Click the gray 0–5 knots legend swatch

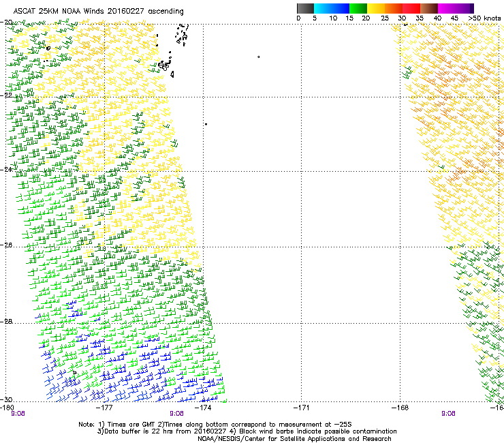(305, 8)
